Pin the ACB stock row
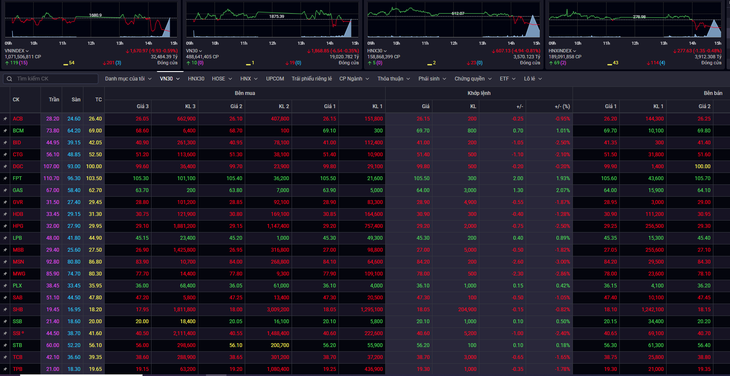730x376 pixels. pos(5,119)
